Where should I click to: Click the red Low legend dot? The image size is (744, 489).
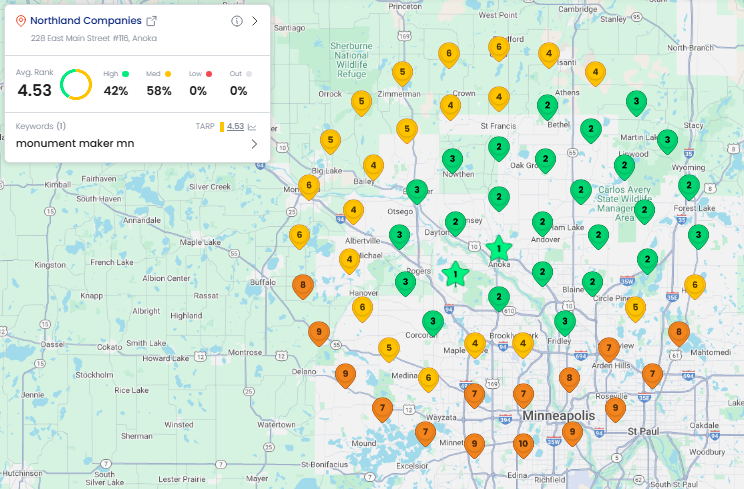click(x=209, y=74)
